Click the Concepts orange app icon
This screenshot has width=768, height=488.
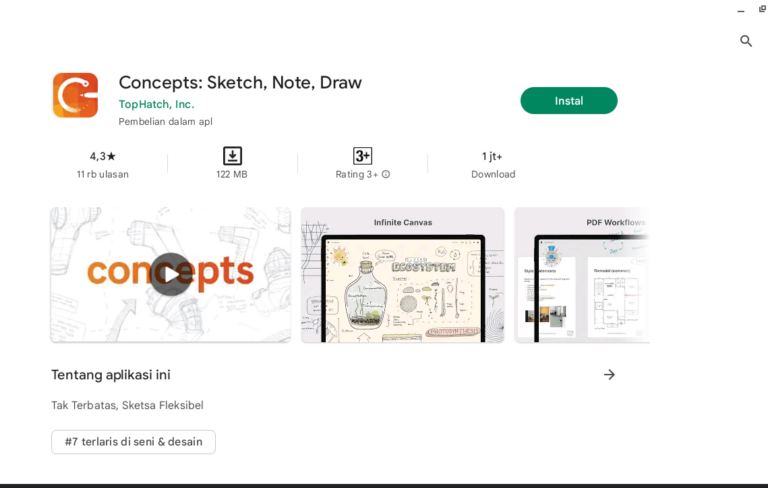(75, 96)
